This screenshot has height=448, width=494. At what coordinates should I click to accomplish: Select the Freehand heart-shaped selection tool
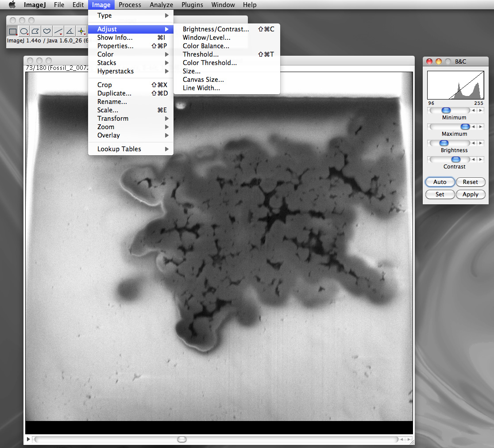(47, 31)
